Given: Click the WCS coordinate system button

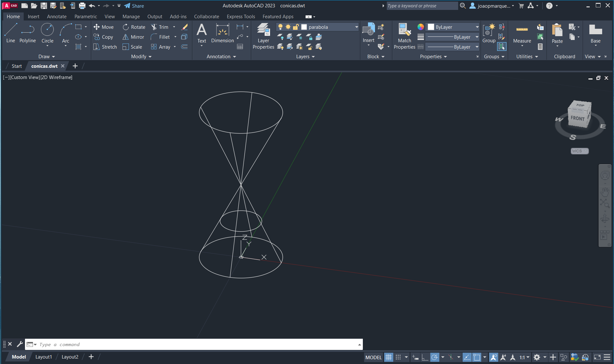Looking at the screenshot, I should tap(579, 151).
